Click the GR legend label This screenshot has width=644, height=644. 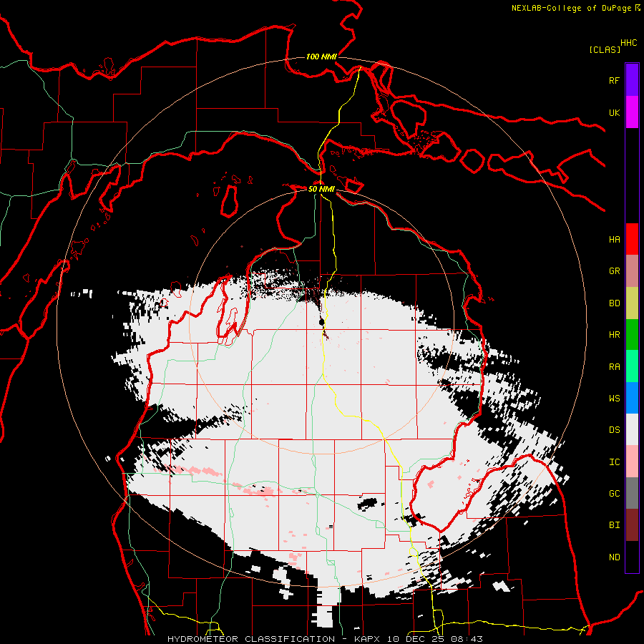[x=614, y=271]
